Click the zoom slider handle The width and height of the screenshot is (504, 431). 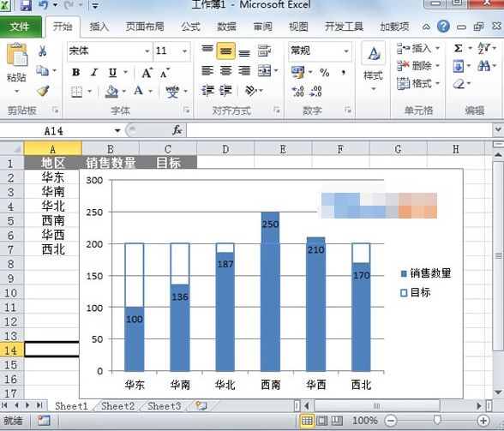[437, 420]
